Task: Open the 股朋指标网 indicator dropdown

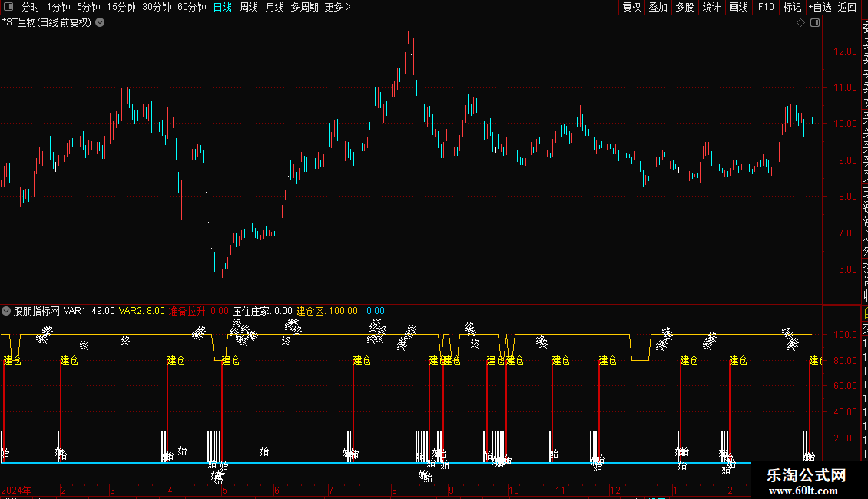Action: click(6, 311)
